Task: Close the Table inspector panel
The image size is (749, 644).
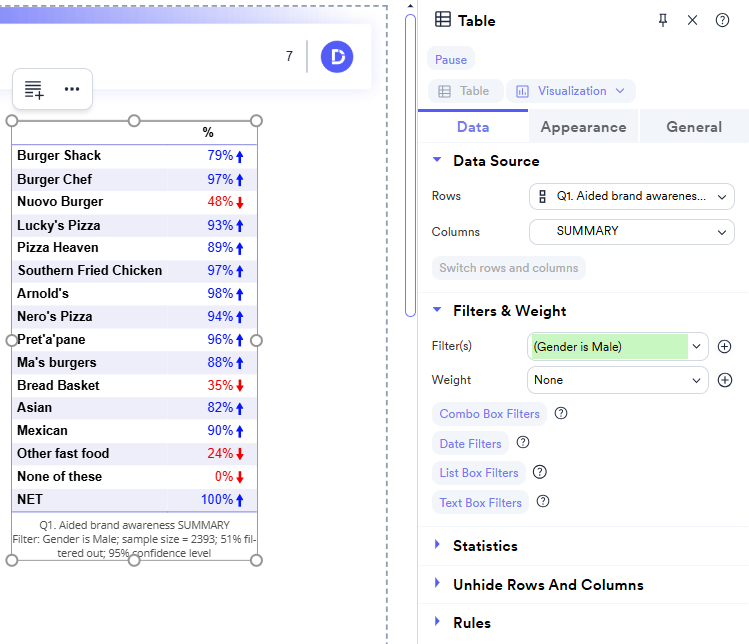Action: [692, 21]
